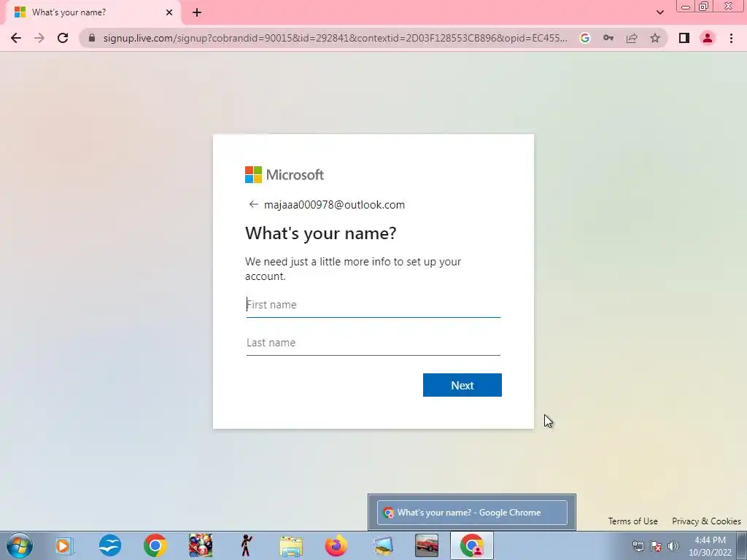The image size is (747, 560).
Task: Open the blue bird taskbar app
Action: tap(110, 545)
